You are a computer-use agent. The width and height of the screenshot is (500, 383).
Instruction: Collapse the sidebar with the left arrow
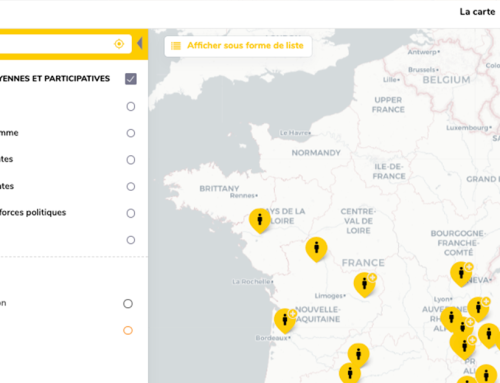coord(140,44)
